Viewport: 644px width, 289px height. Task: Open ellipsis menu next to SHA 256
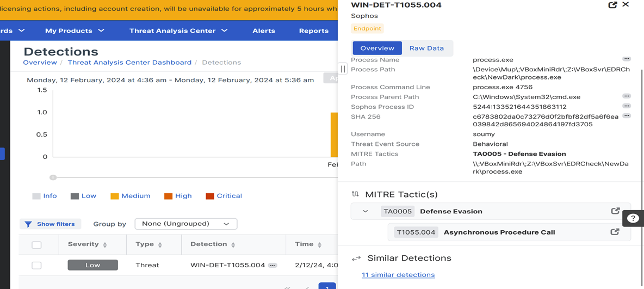tap(627, 116)
